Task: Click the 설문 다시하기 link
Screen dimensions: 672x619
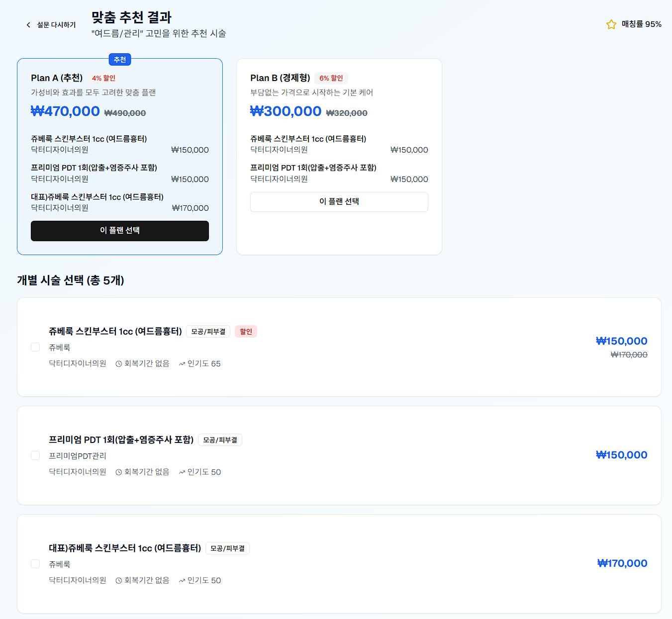Action: [56, 25]
